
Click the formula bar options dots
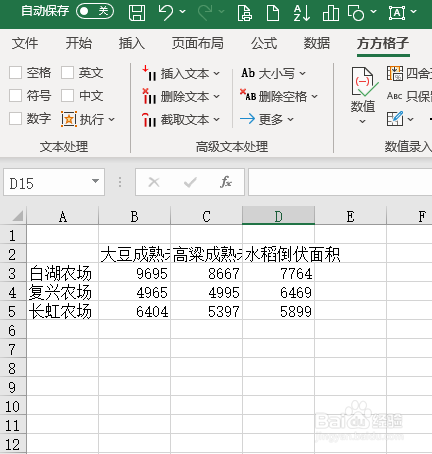click(x=120, y=182)
